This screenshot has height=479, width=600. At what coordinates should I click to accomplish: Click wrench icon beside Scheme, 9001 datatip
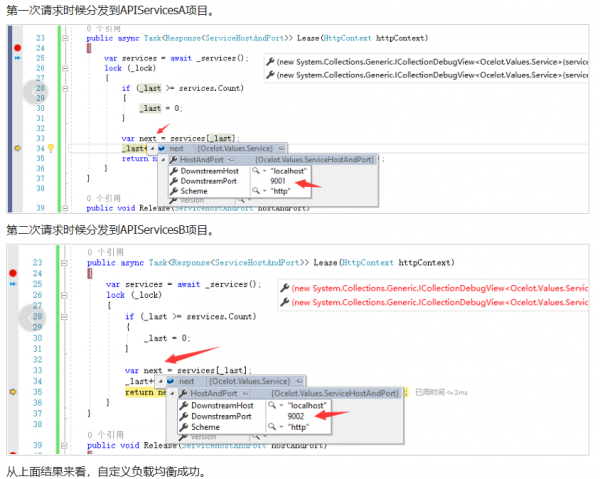[x=174, y=191]
